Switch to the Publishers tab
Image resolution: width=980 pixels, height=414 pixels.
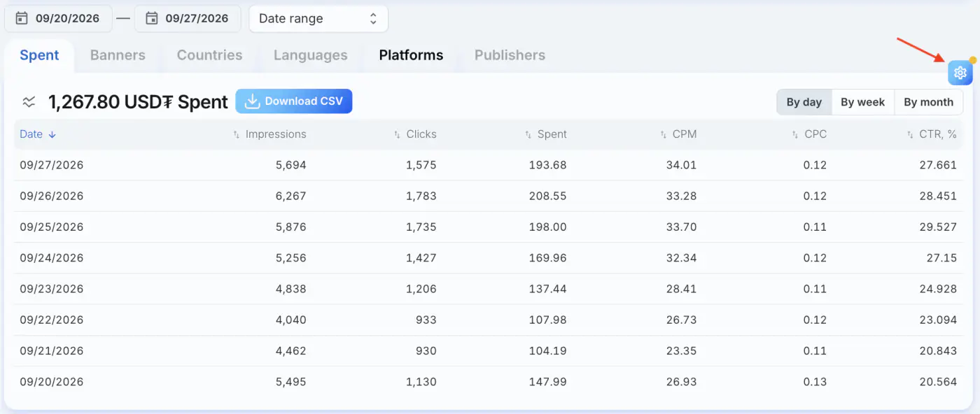tap(510, 55)
